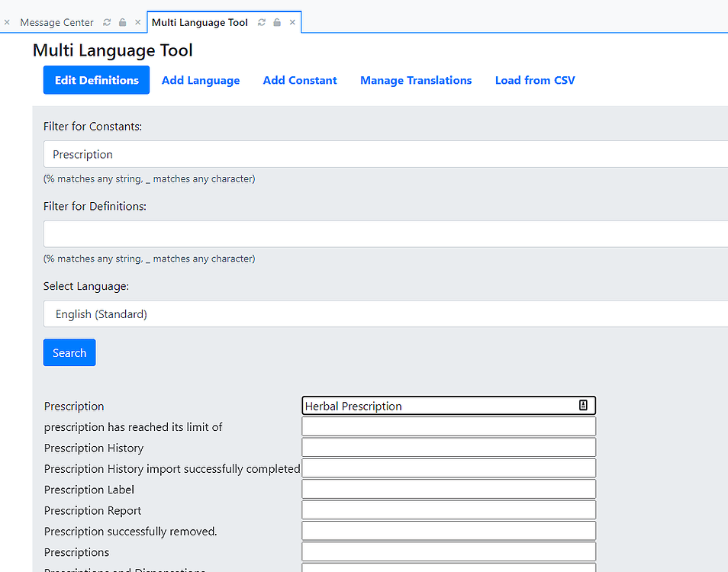
Task: Click the lock icon on Message Center tab
Action: [121, 22]
